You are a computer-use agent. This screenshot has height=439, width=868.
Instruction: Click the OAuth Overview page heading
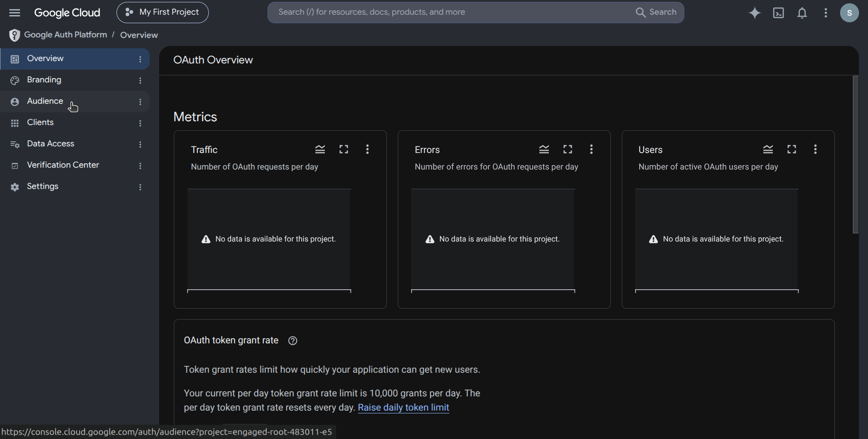(x=213, y=60)
